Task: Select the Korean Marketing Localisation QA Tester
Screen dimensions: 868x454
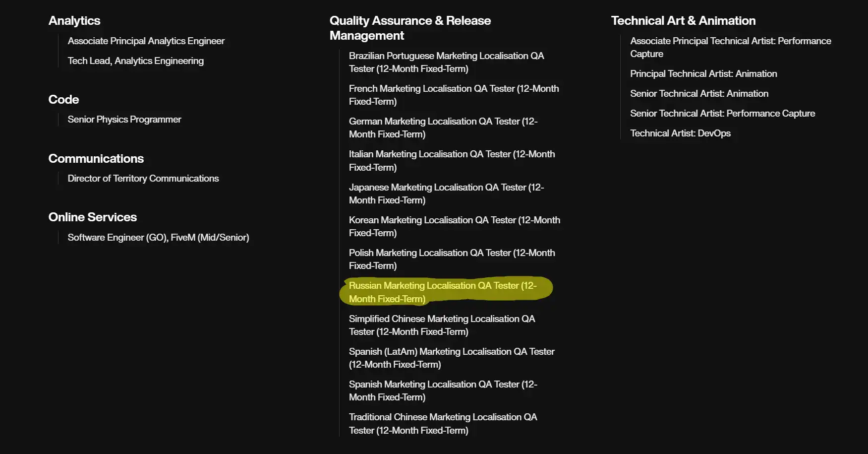Action: pos(454,226)
